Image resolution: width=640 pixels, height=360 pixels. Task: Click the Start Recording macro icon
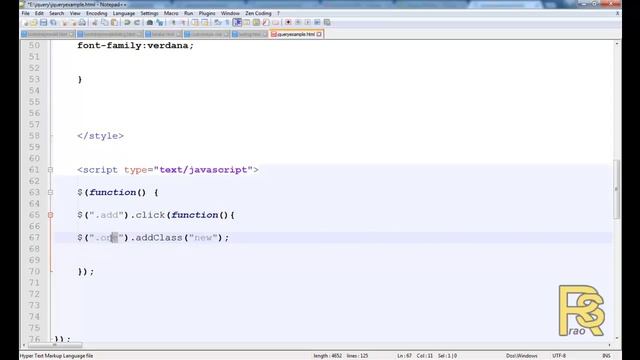(x=289, y=22)
